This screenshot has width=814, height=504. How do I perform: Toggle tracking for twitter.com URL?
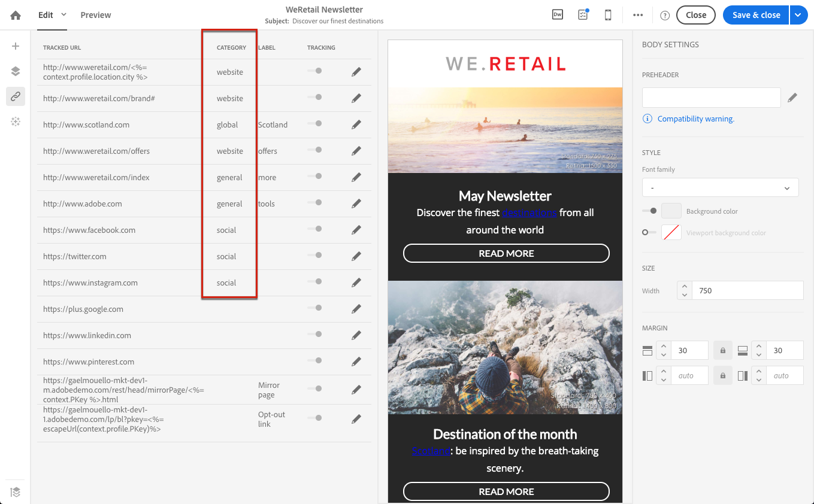pos(314,255)
